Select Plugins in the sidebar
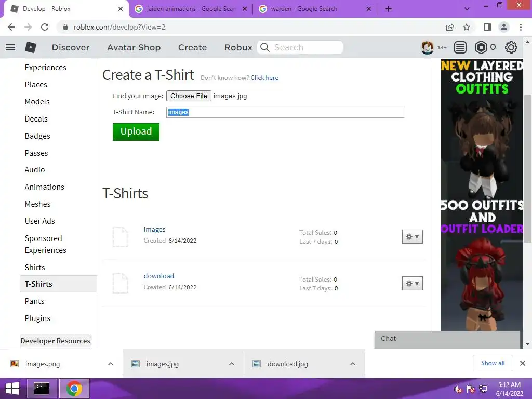This screenshot has height=399, width=532. pos(37,318)
